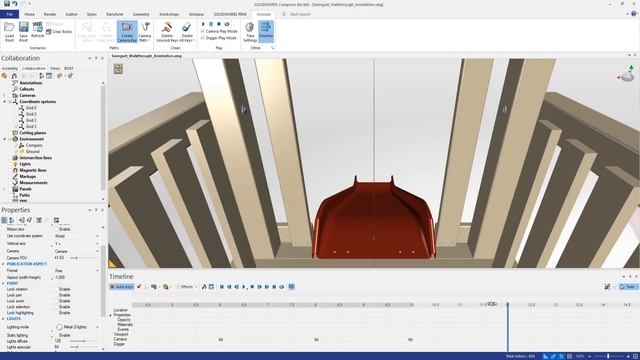Click the Save icon in quick access toolbar
The image size is (640, 360).
[x=7, y=4]
